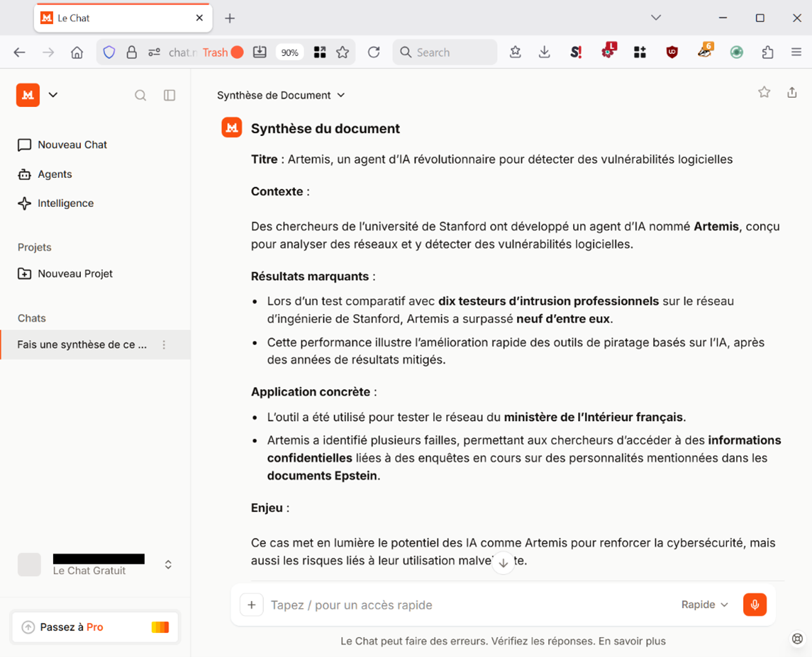Activate the microphone for voice input
The image size is (812, 657).
pos(755,605)
